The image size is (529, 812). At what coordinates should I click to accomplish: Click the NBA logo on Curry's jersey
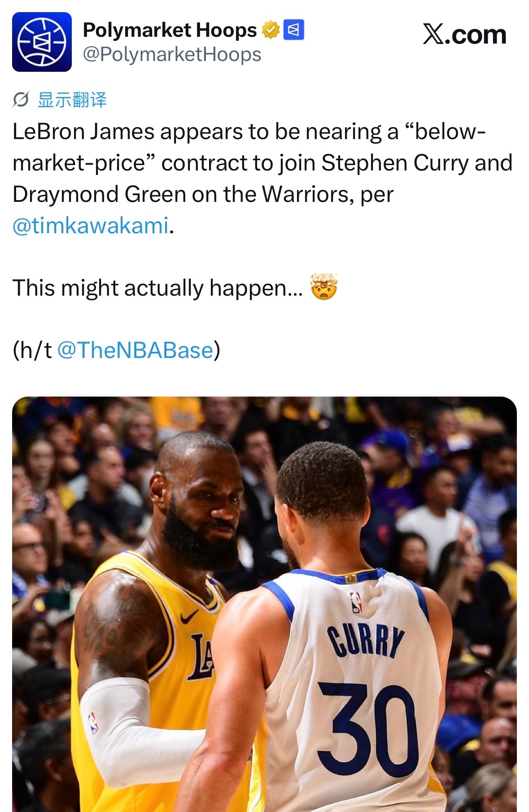tap(356, 602)
